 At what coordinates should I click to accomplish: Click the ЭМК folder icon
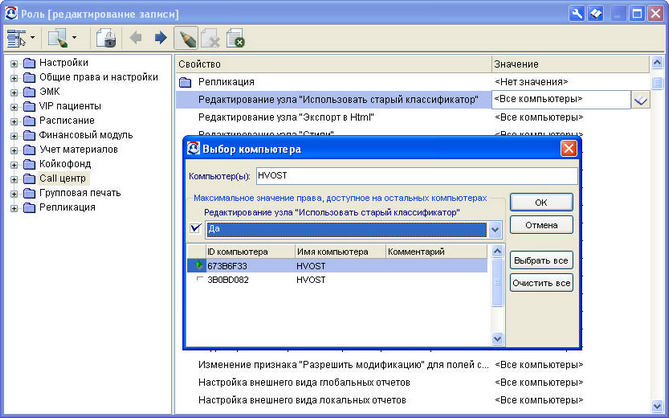[x=29, y=92]
